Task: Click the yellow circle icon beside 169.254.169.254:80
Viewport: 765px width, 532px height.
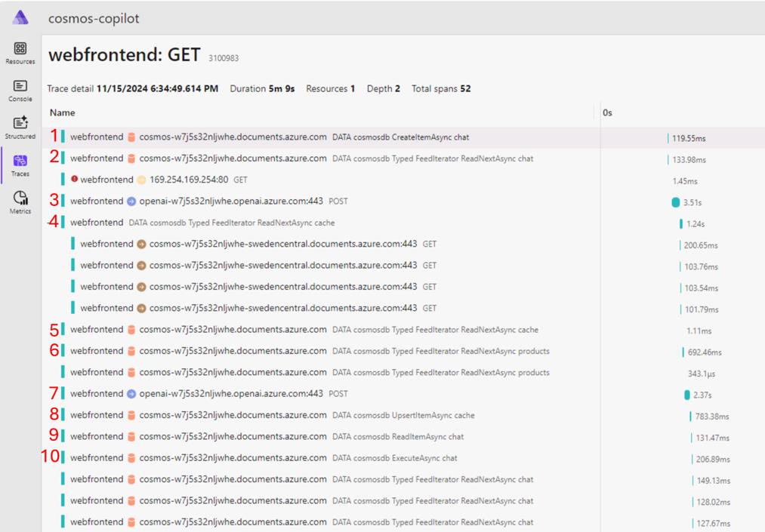Action: point(141,180)
